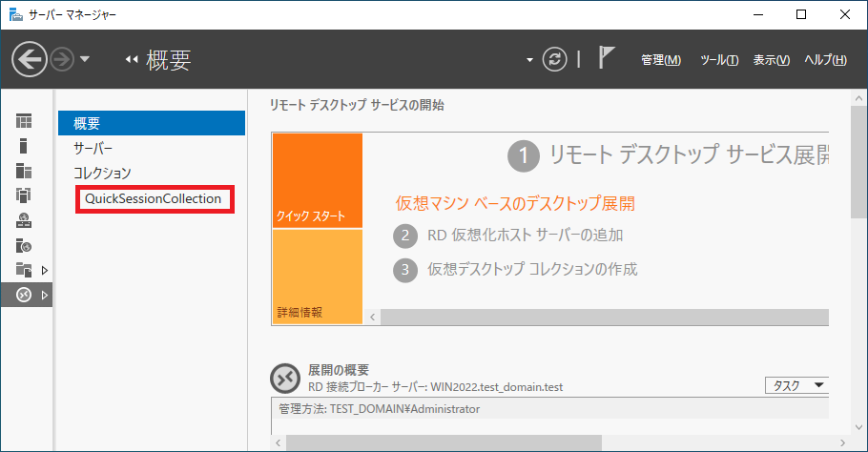The image size is (868, 452).
Task: Click the vertical scrollbar down arrow
Action: pyautogui.click(x=858, y=427)
